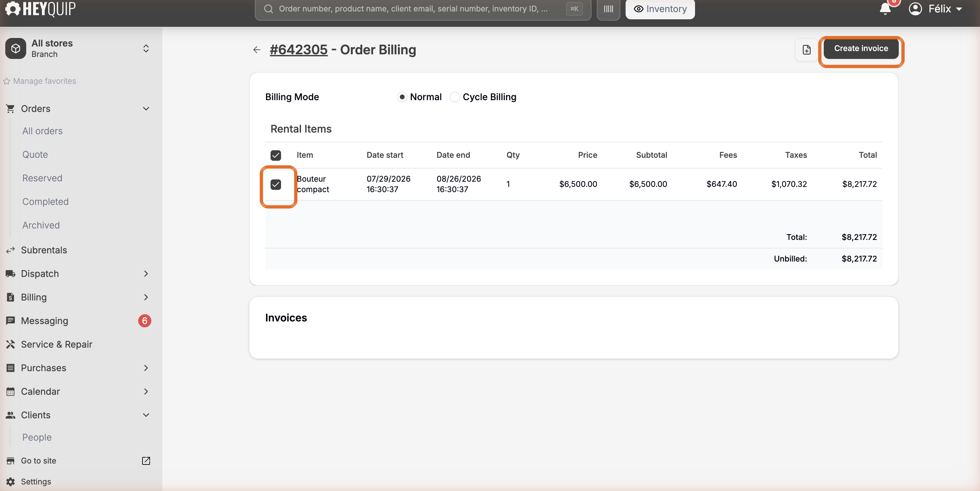980x491 pixels.
Task: Collapse the Orders section chevron
Action: coord(146,109)
